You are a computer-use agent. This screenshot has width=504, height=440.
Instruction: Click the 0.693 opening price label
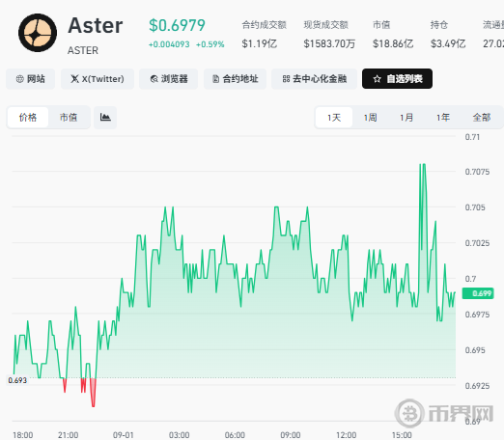[17, 380]
